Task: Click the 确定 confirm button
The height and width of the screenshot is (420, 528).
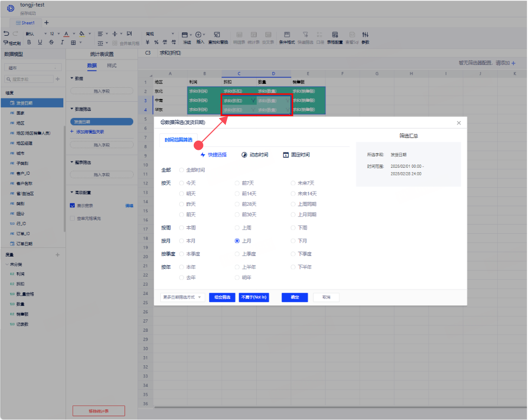Action: pyautogui.click(x=295, y=297)
